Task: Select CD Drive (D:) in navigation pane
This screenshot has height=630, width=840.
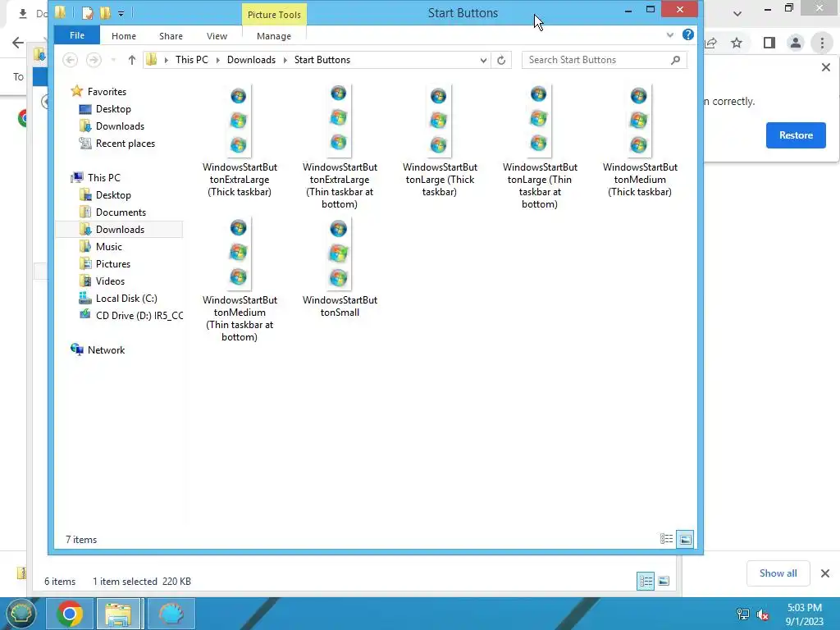Action: pyautogui.click(x=139, y=316)
